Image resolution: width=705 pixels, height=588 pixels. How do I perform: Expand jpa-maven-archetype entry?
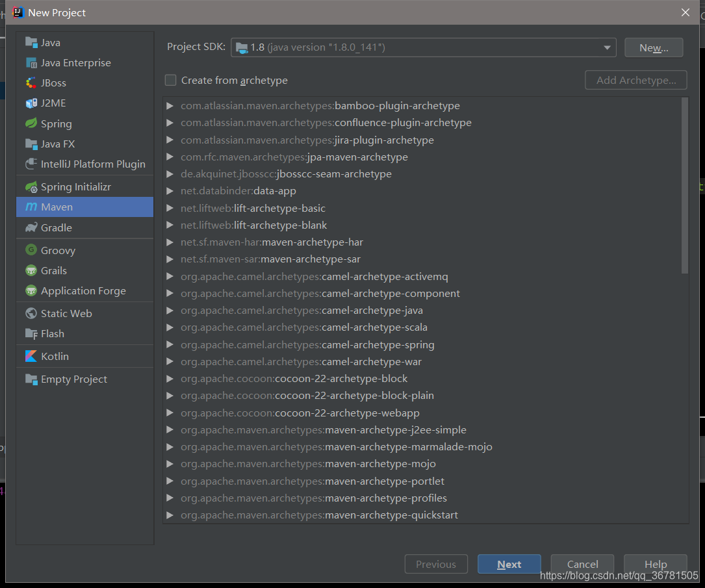pyautogui.click(x=170, y=157)
